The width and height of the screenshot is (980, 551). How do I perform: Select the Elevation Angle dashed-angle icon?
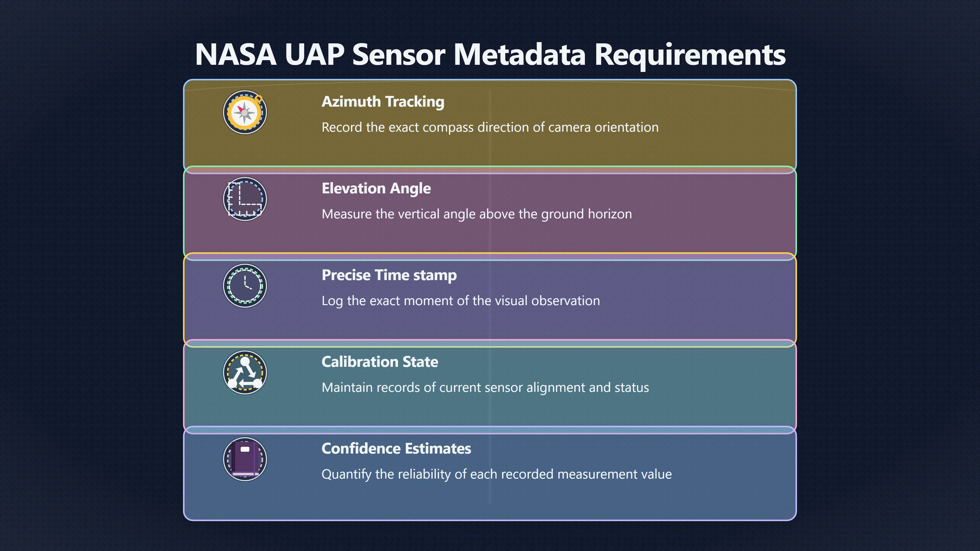[x=245, y=199]
